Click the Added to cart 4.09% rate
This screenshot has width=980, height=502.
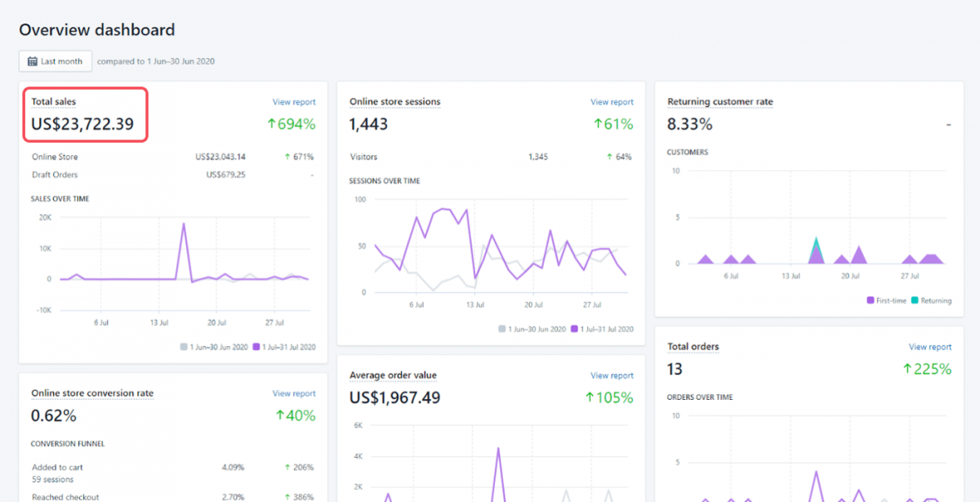[234, 468]
